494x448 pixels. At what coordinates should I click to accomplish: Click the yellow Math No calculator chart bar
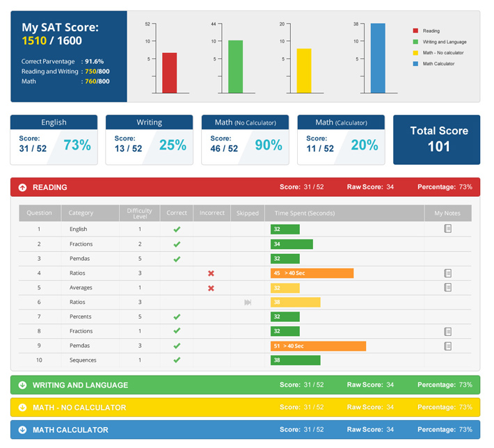tap(304, 70)
